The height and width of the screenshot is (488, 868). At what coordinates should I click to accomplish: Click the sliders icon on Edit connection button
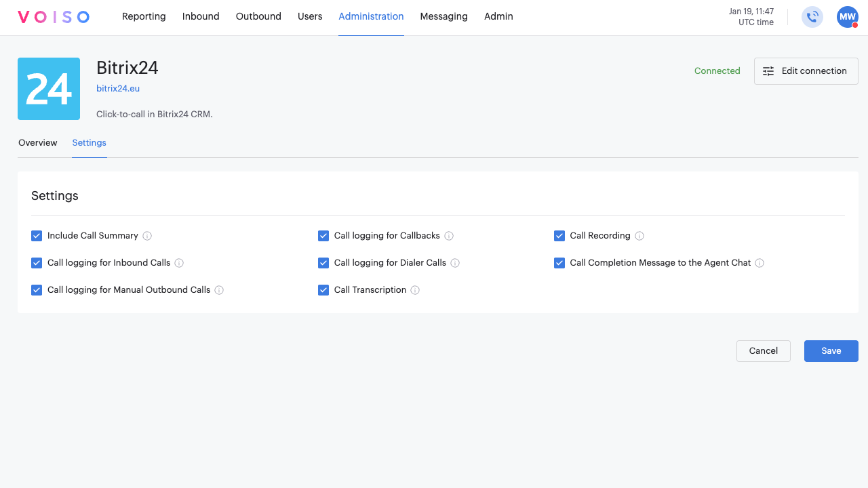pos(768,70)
